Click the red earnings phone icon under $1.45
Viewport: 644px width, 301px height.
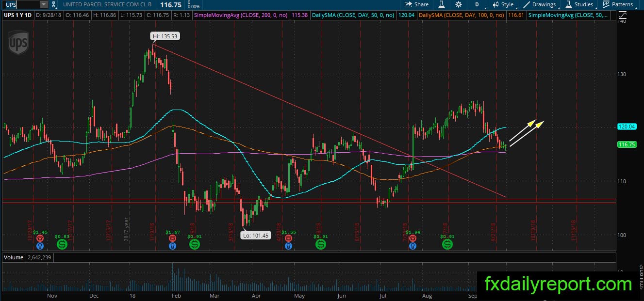40,238
